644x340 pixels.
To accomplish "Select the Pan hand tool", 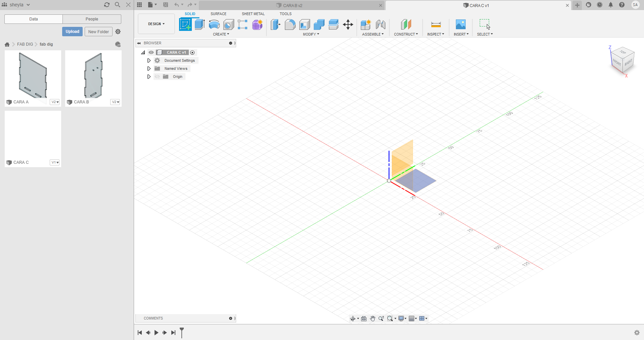I will point(373,319).
